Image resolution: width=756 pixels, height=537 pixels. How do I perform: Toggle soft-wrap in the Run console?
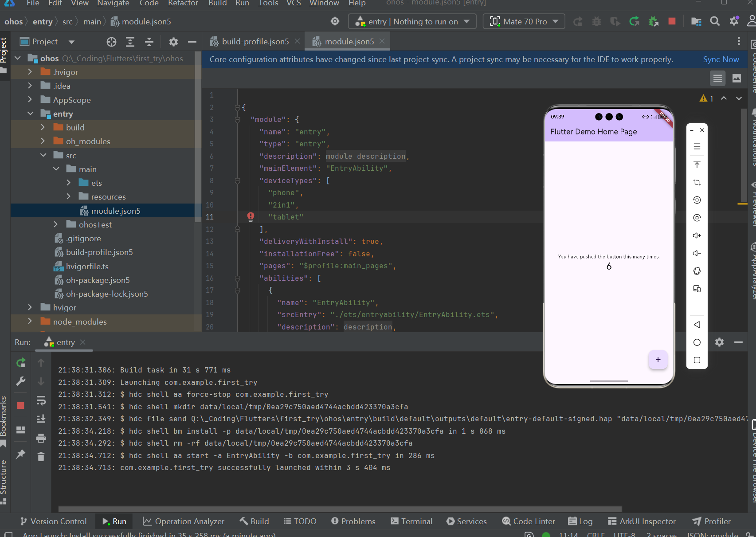pos(41,401)
